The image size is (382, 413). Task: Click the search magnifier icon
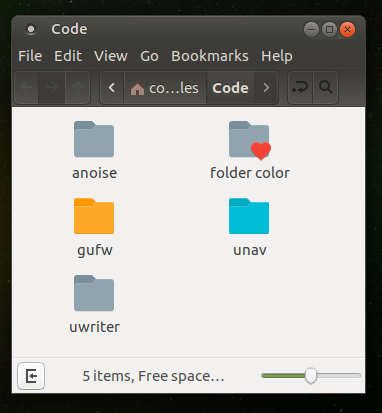[326, 88]
